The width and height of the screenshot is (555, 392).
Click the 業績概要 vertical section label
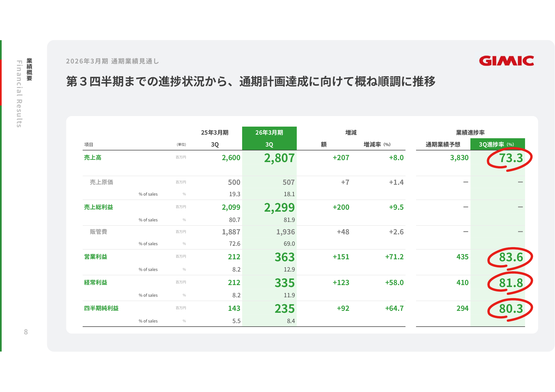click(29, 69)
